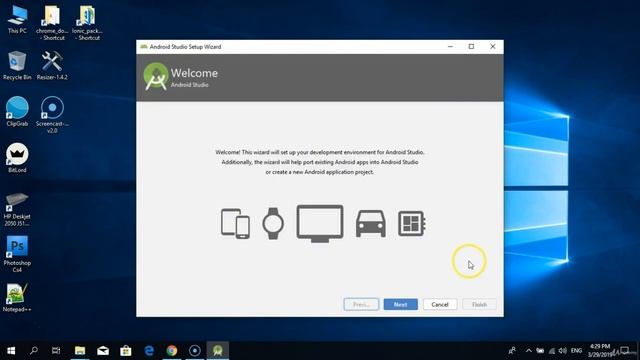Click the Android Things board icon
Image resolution: width=640 pixels, height=360 pixels.
pyautogui.click(x=412, y=223)
